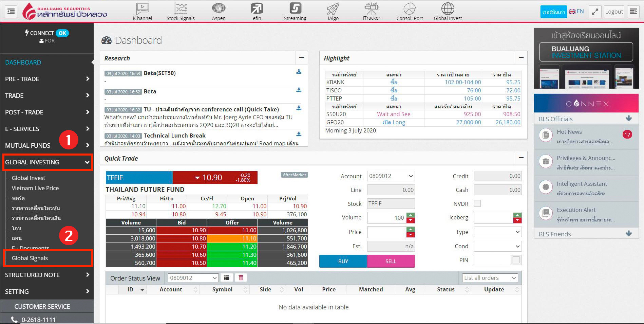Open Stock Signals from top toolbar
The height and width of the screenshot is (324, 644).
click(181, 11)
